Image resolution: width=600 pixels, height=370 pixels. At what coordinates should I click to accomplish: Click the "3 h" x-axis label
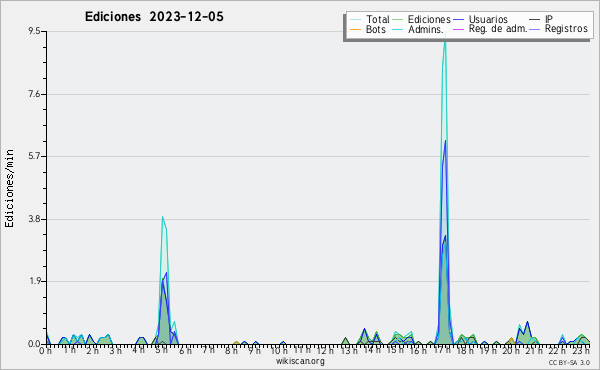[x=115, y=350]
